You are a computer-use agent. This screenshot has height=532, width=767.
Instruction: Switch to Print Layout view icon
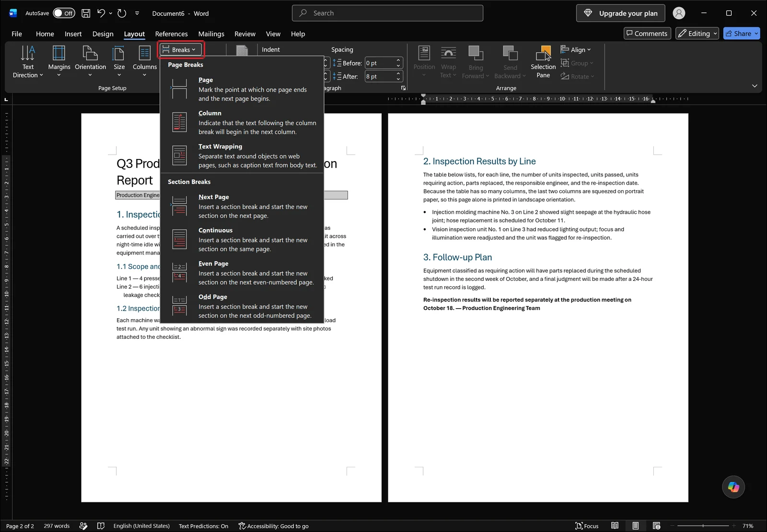click(x=635, y=526)
